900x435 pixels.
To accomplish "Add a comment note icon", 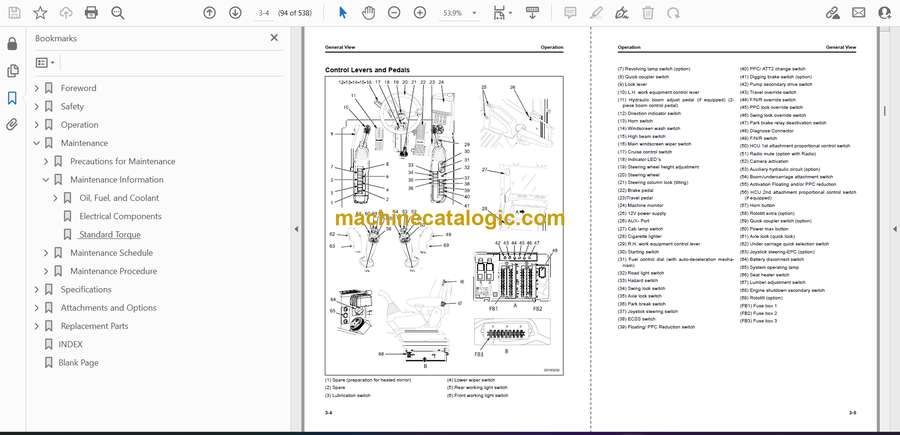I will [x=570, y=13].
